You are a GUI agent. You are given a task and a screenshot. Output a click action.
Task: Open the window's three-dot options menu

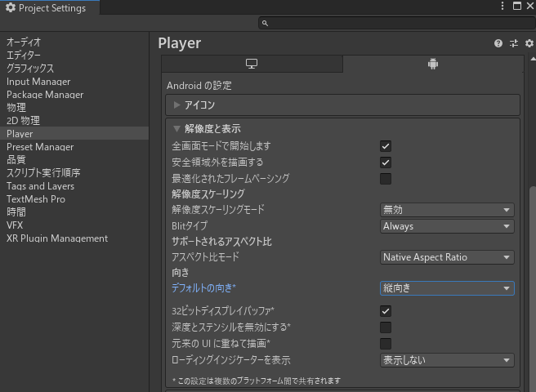[502, 6]
